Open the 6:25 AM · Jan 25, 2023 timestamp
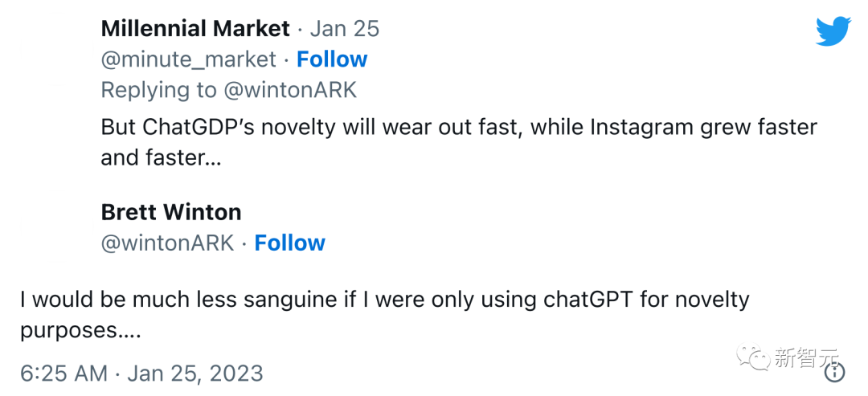Viewport: 868px width, 396px height. [x=141, y=373]
